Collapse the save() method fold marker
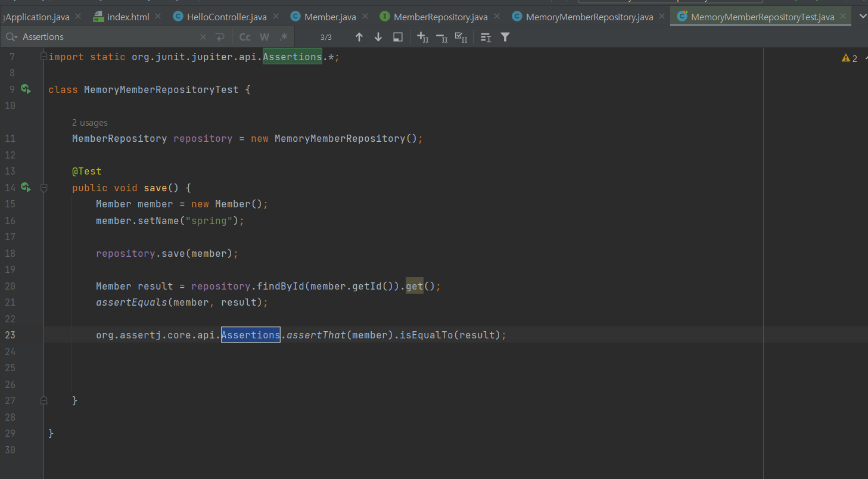The image size is (868, 479). pyautogui.click(x=43, y=188)
